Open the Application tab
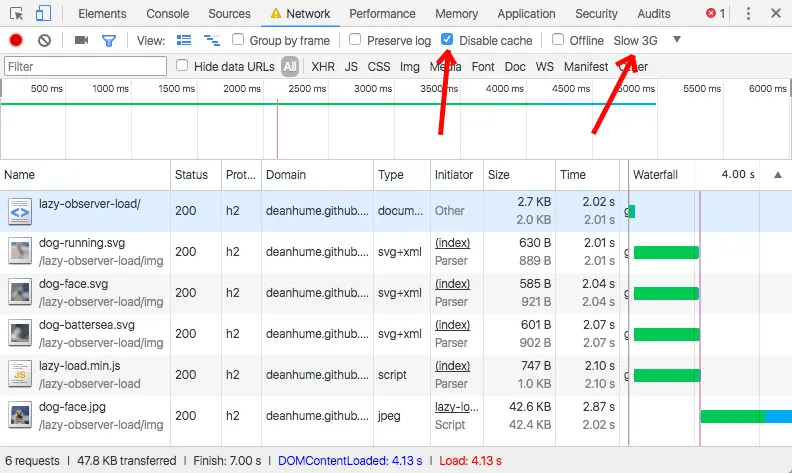This screenshot has height=473, width=792. point(526,14)
